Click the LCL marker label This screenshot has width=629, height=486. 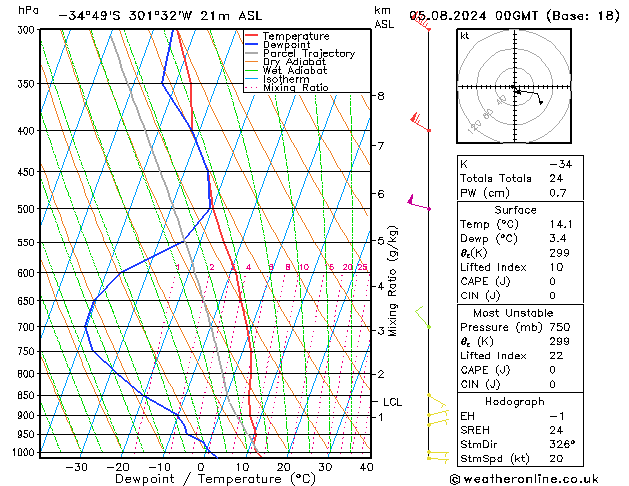point(392,402)
